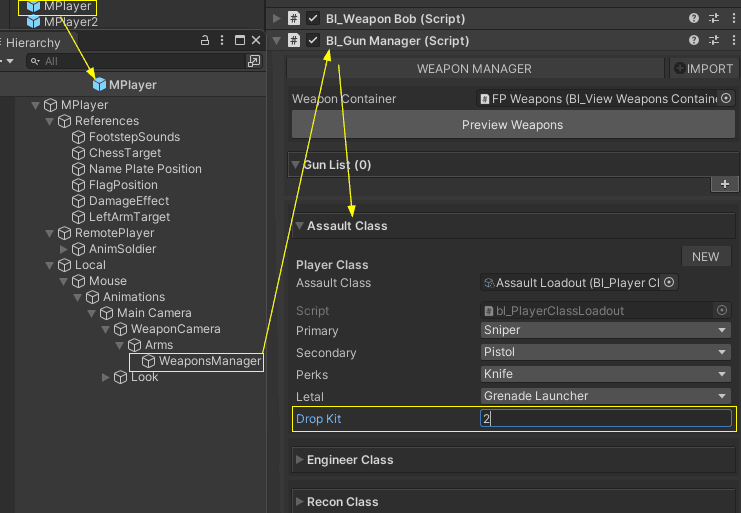Screen dimensions: 741x513
Task: Click the Weapon Container object picker icon
Action: (726, 99)
